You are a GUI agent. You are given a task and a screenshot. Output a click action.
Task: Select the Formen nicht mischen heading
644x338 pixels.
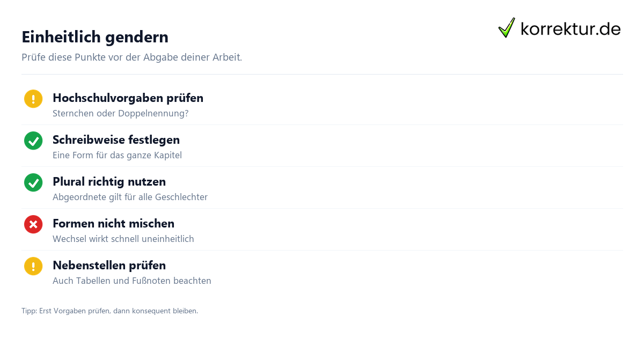(x=113, y=224)
